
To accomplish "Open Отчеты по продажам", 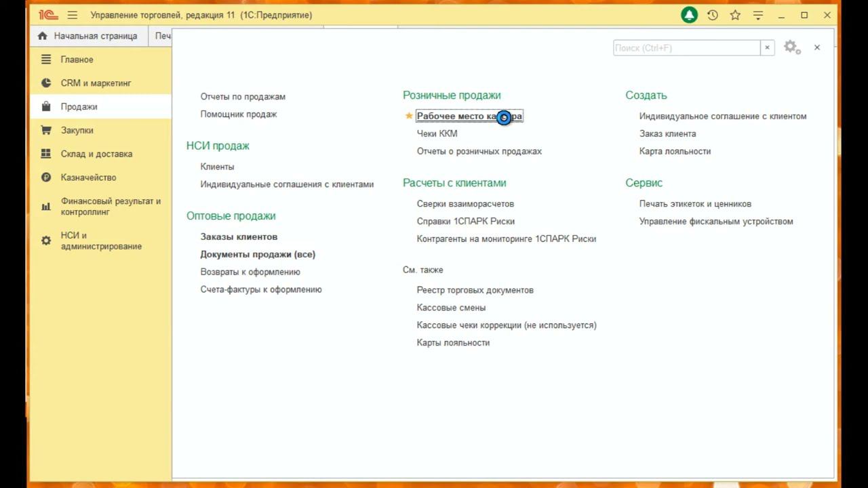I will [243, 97].
